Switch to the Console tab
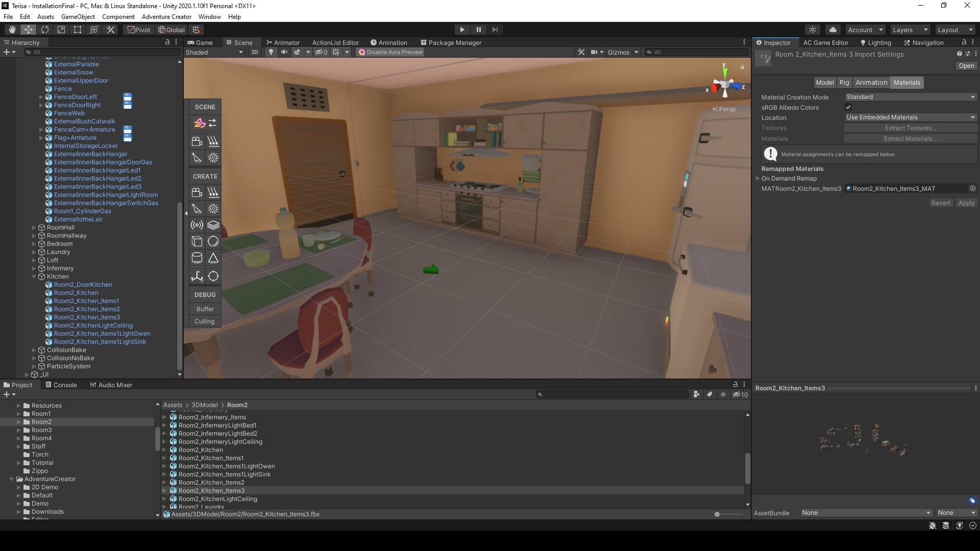 pos(61,385)
